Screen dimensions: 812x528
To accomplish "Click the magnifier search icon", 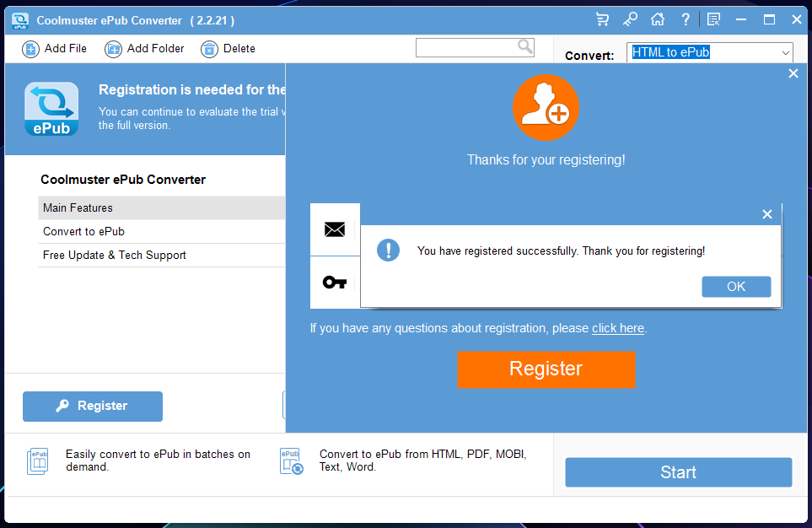I will click(525, 47).
